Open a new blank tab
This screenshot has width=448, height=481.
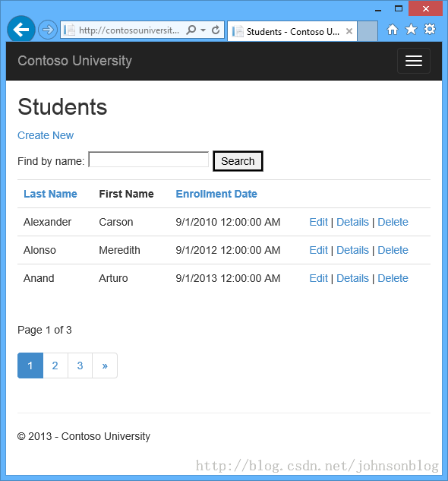(x=368, y=31)
